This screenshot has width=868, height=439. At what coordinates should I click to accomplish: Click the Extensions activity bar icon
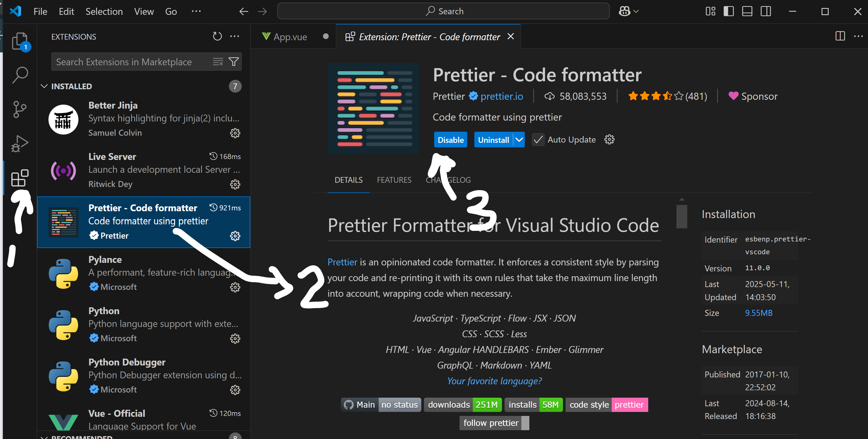pyautogui.click(x=20, y=178)
